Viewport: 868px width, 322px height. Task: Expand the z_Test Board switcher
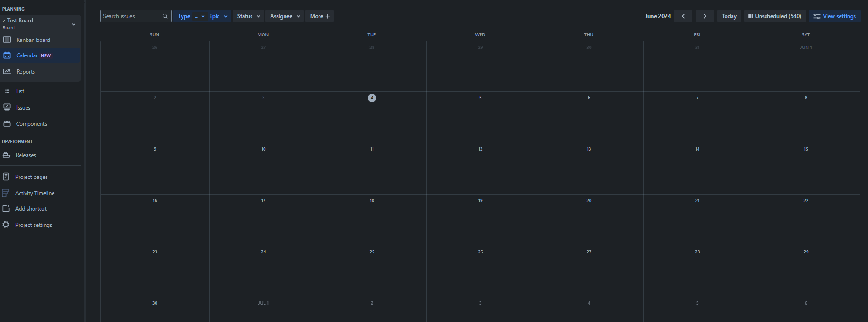[x=74, y=24]
